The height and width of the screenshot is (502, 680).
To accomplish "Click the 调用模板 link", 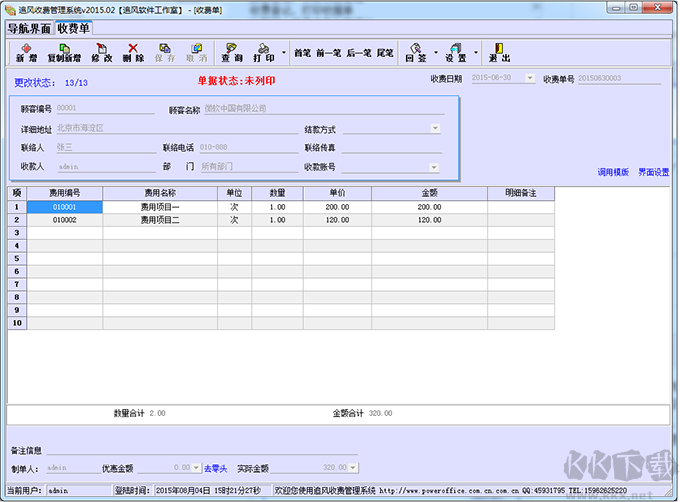I will pyautogui.click(x=613, y=172).
